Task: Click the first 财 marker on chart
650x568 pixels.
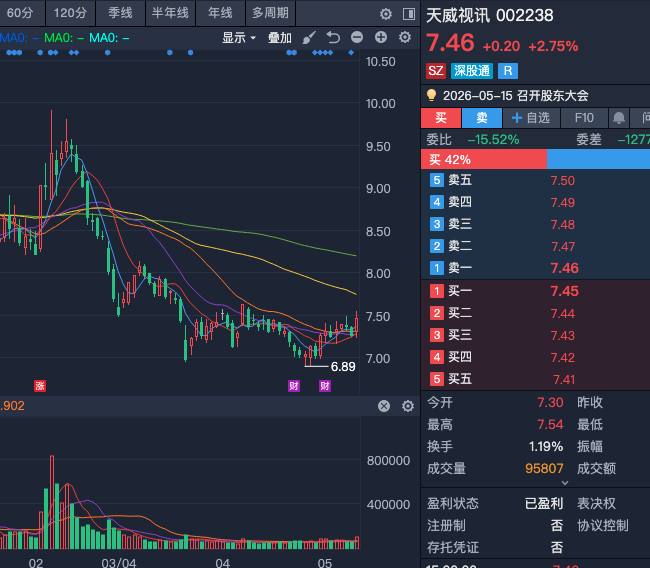Action: coord(294,386)
